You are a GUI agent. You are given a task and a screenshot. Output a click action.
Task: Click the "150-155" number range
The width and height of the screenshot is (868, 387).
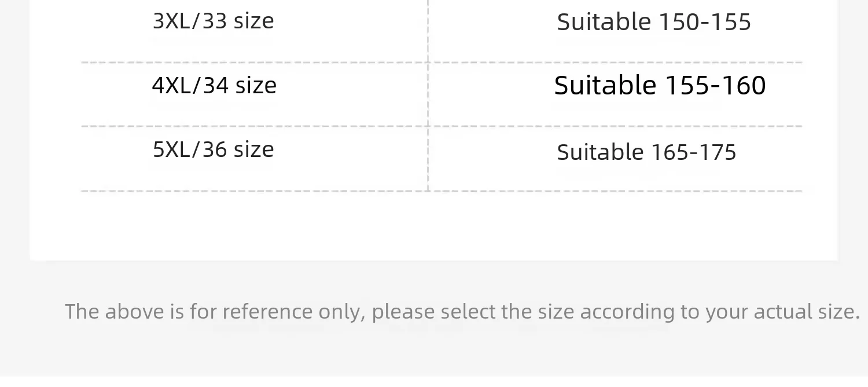tap(705, 23)
